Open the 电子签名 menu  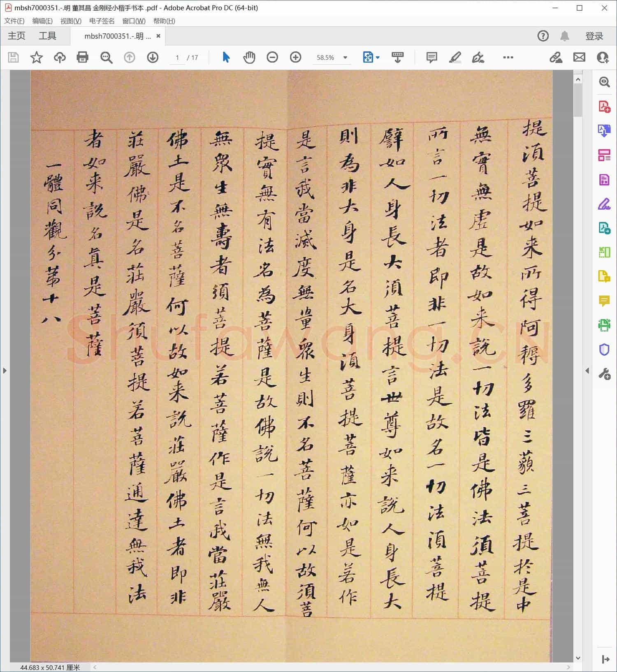click(102, 21)
